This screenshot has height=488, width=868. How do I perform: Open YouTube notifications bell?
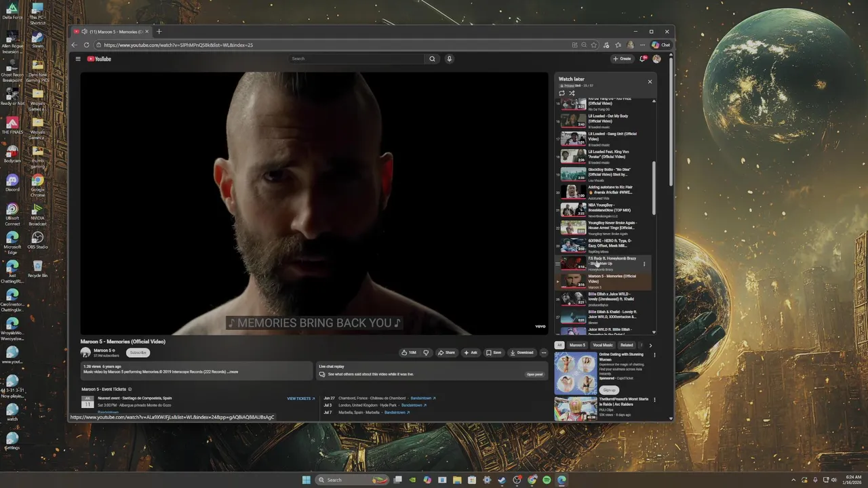(643, 59)
